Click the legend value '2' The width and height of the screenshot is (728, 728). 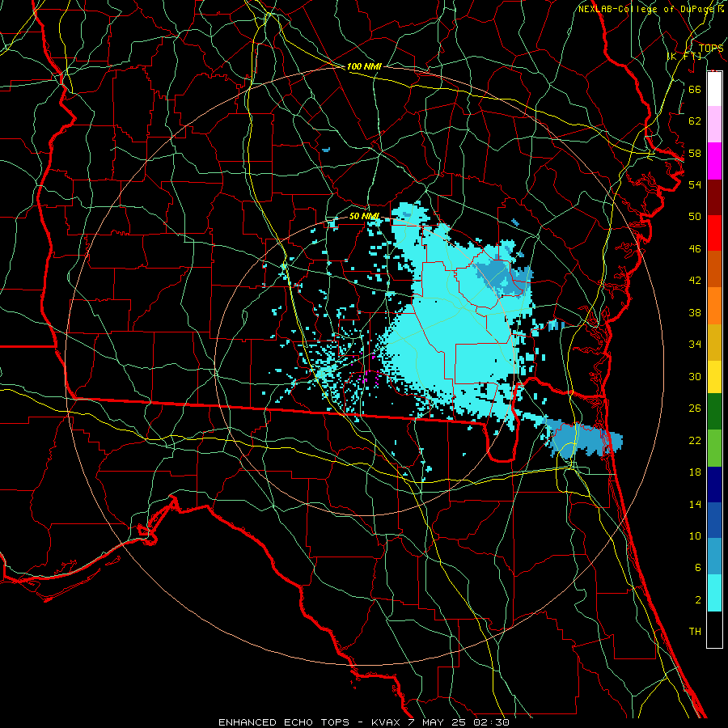[x=698, y=600]
